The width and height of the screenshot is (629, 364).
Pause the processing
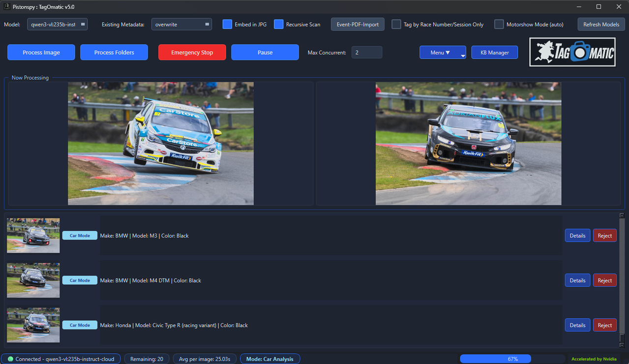point(265,52)
